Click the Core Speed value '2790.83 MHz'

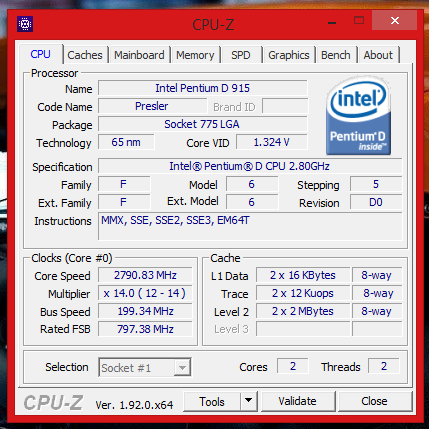pyautogui.click(x=145, y=275)
